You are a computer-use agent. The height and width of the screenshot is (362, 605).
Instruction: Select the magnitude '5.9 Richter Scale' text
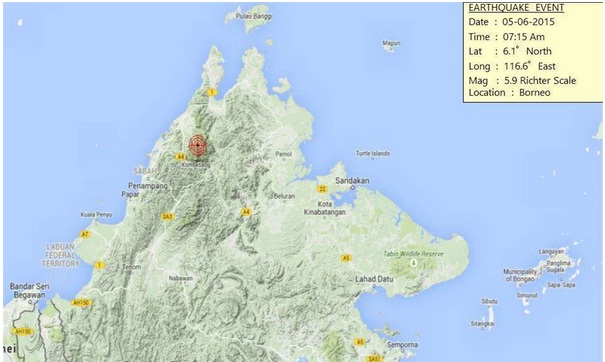click(x=540, y=81)
